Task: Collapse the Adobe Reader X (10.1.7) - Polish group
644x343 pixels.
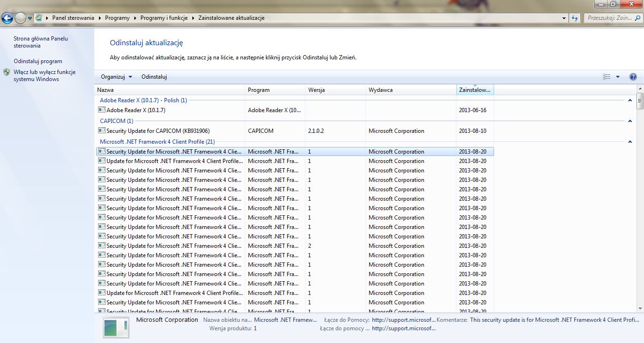Action: (x=630, y=100)
